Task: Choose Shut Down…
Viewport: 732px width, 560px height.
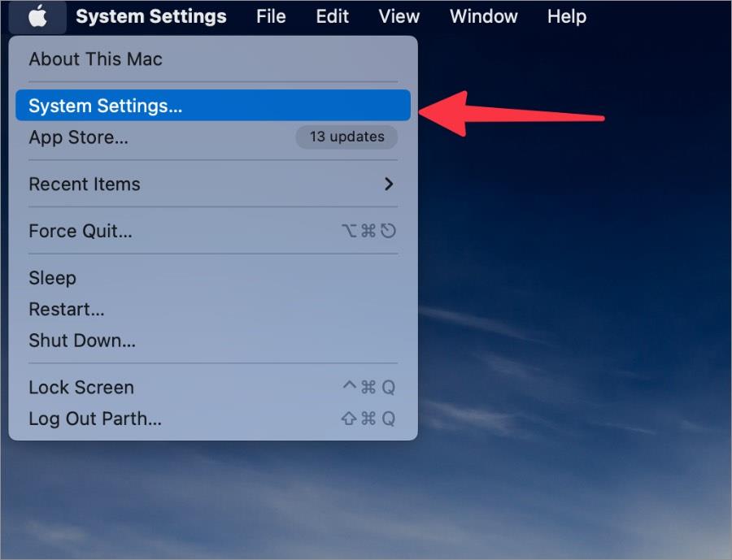Action: (213, 341)
